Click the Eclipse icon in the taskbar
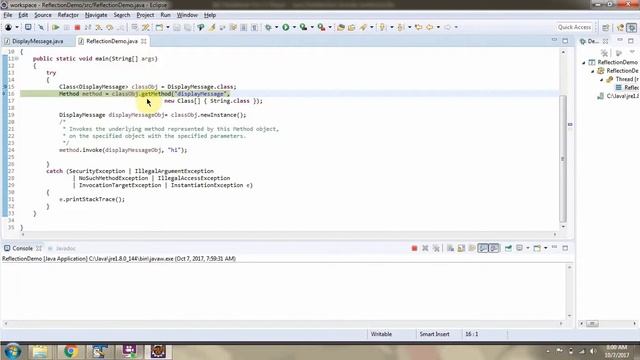 coord(158,351)
